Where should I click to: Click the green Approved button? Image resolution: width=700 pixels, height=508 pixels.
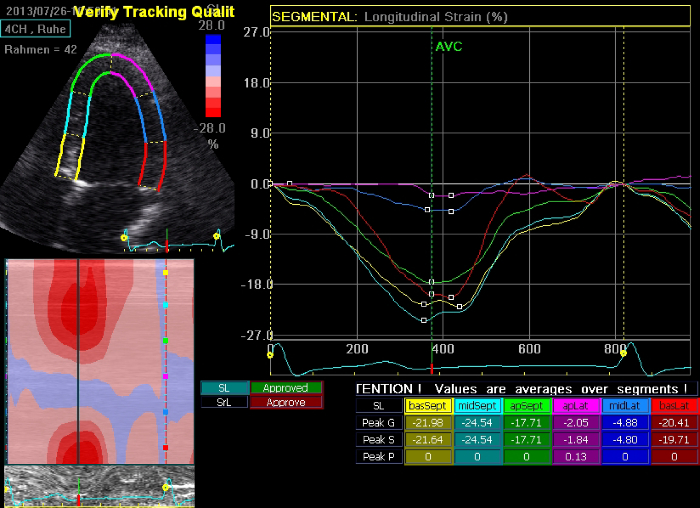(286, 388)
